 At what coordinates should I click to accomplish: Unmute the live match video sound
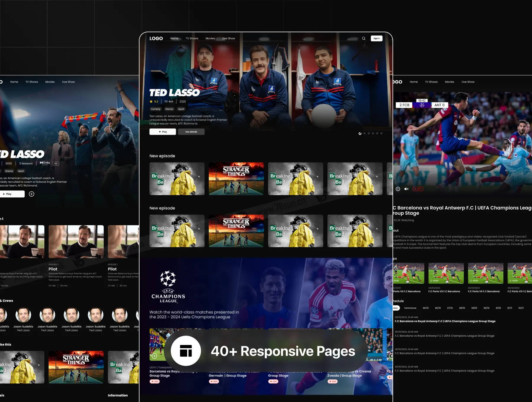coord(406,189)
